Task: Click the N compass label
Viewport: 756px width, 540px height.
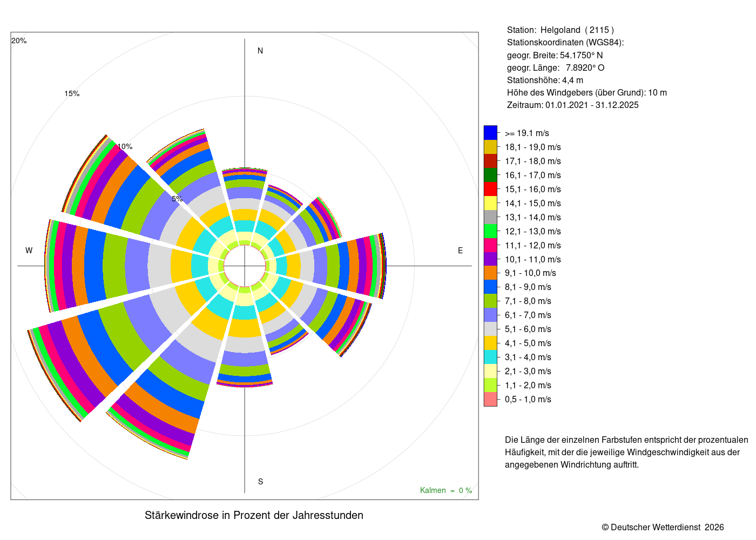Action: 260,51
